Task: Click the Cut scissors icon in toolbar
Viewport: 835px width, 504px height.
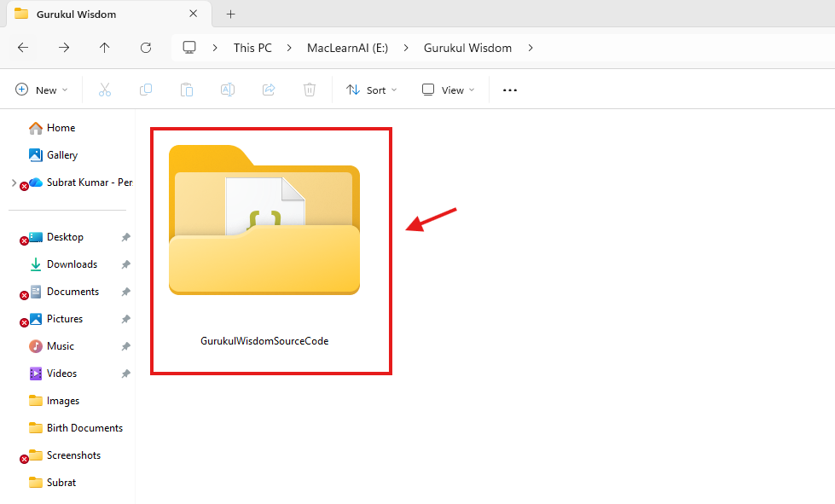Action: coord(105,90)
